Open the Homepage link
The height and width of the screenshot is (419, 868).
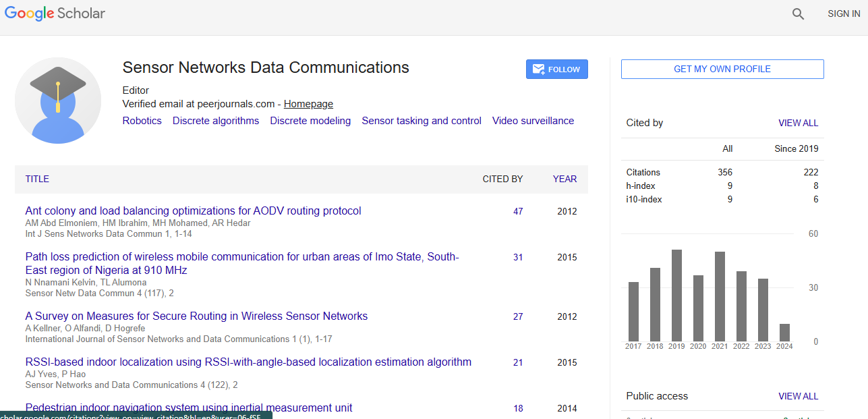click(308, 104)
